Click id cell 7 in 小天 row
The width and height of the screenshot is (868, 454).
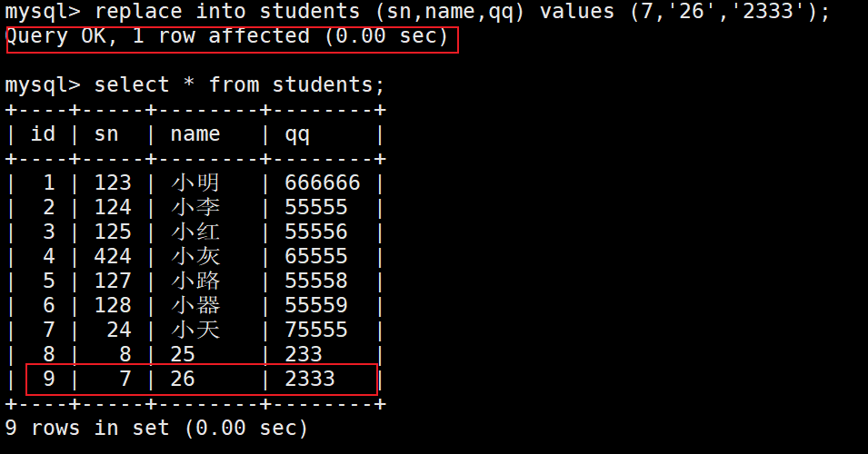click(x=49, y=331)
